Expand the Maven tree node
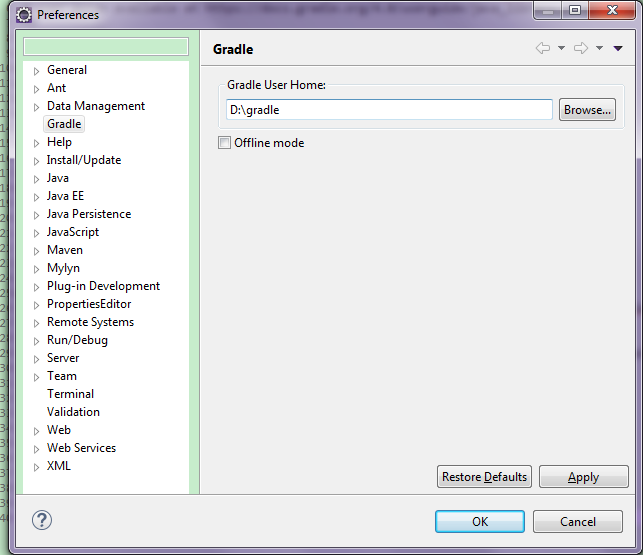The height and width of the screenshot is (555, 643). [36, 251]
